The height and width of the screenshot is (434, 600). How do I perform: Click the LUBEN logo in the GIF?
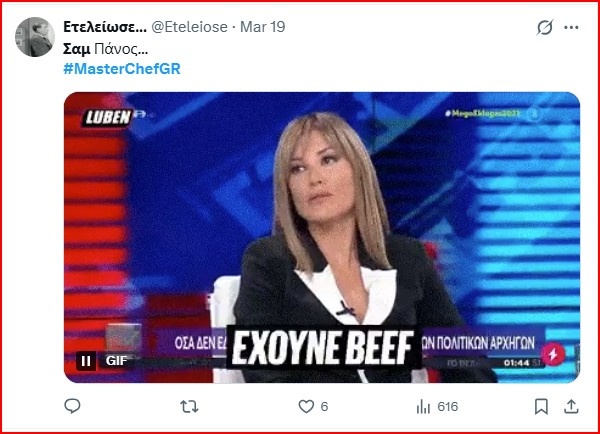point(108,117)
